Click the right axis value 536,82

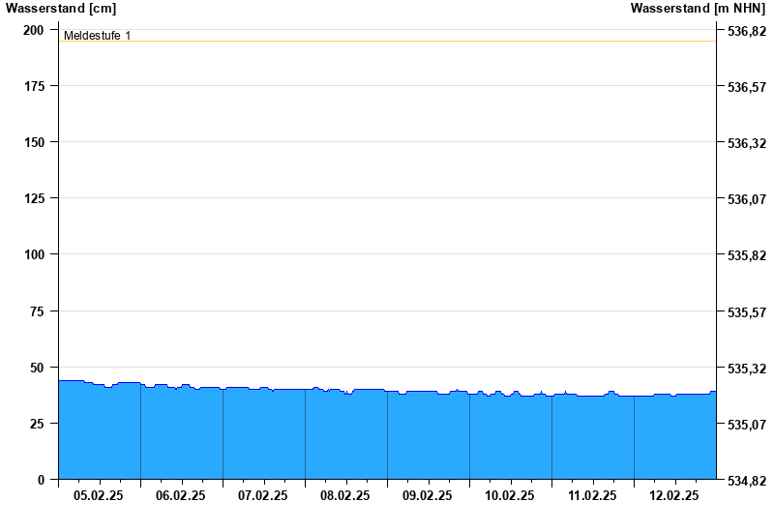(x=747, y=31)
